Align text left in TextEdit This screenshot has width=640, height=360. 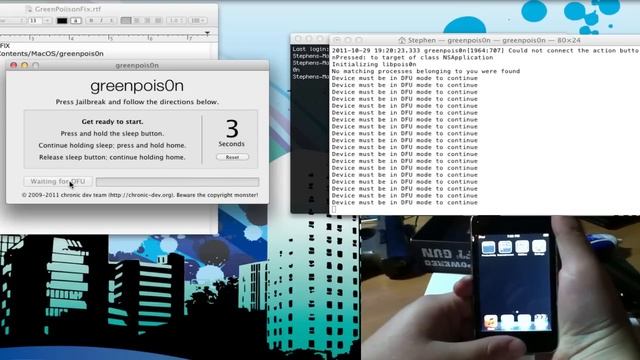click(126, 20)
